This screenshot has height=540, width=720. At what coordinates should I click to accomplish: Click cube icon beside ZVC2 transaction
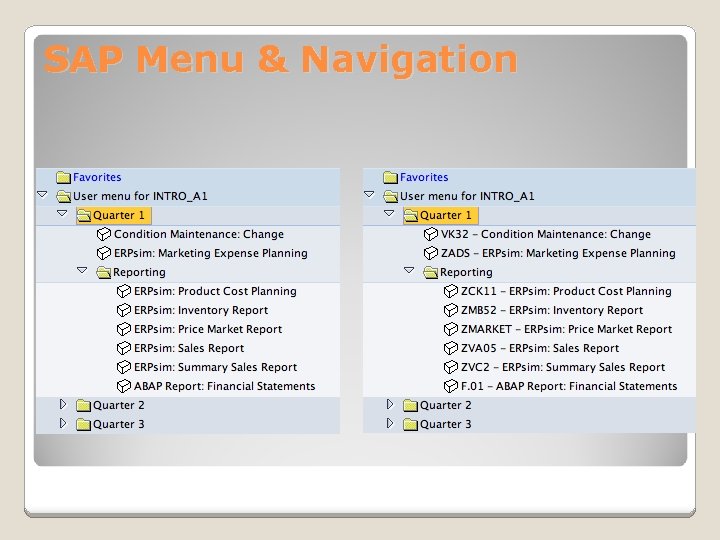[451, 367]
